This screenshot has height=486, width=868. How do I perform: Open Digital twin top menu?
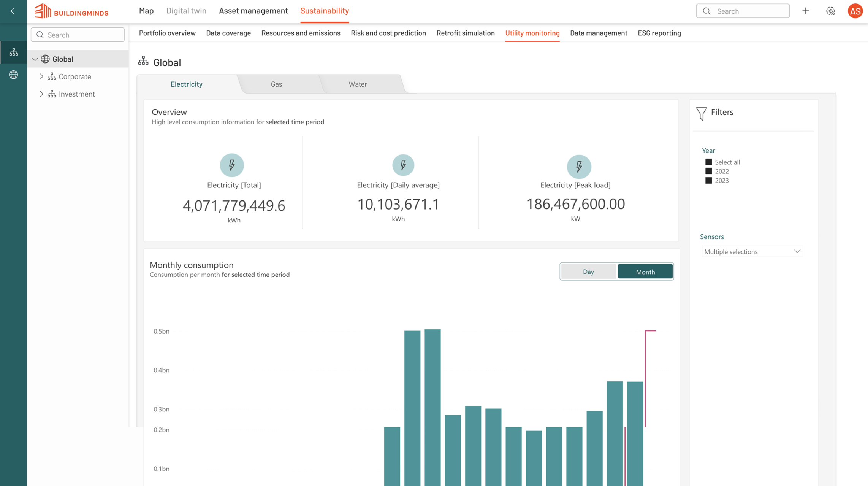pos(186,11)
